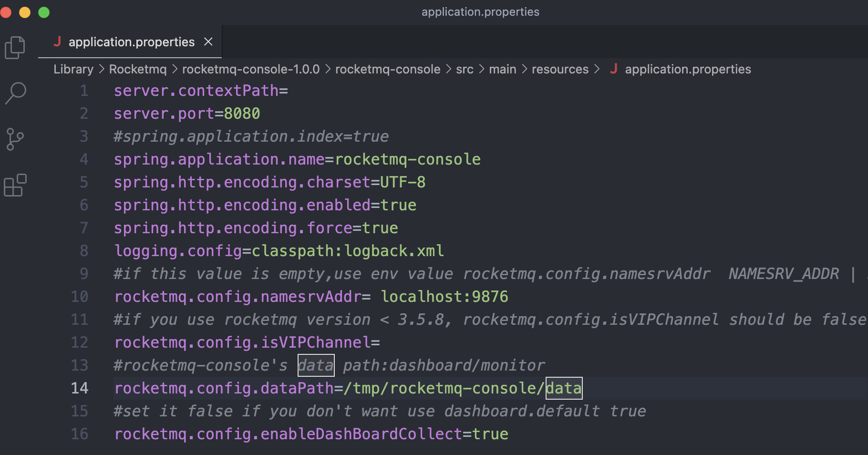Image resolution: width=868 pixels, height=455 pixels.
Task: Click line number 10 in the gutter
Action: pyautogui.click(x=80, y=297)
